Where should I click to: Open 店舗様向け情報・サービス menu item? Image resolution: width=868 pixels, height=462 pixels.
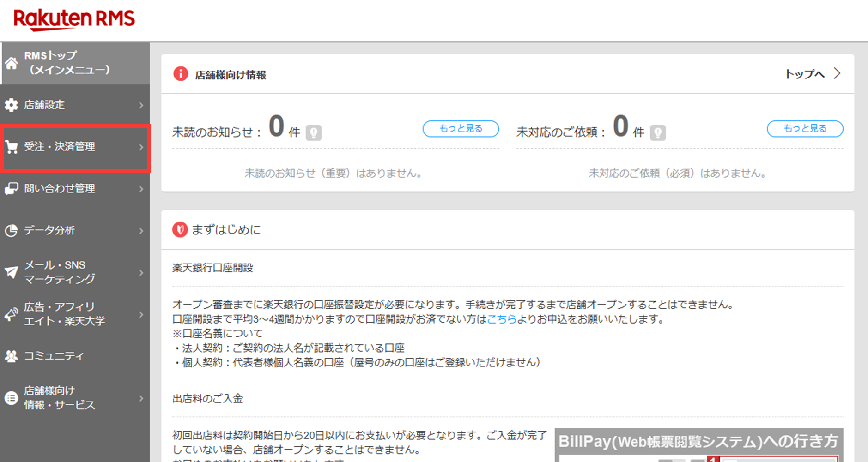click(75, 398)
